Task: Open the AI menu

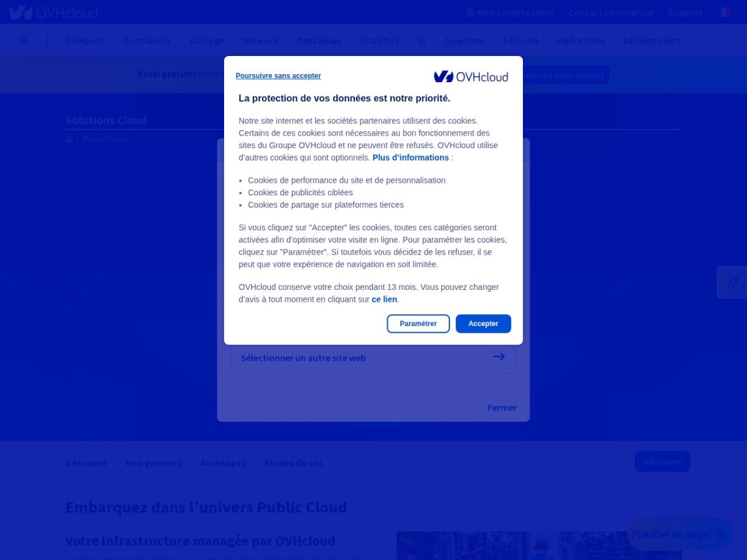Action: 421,40
